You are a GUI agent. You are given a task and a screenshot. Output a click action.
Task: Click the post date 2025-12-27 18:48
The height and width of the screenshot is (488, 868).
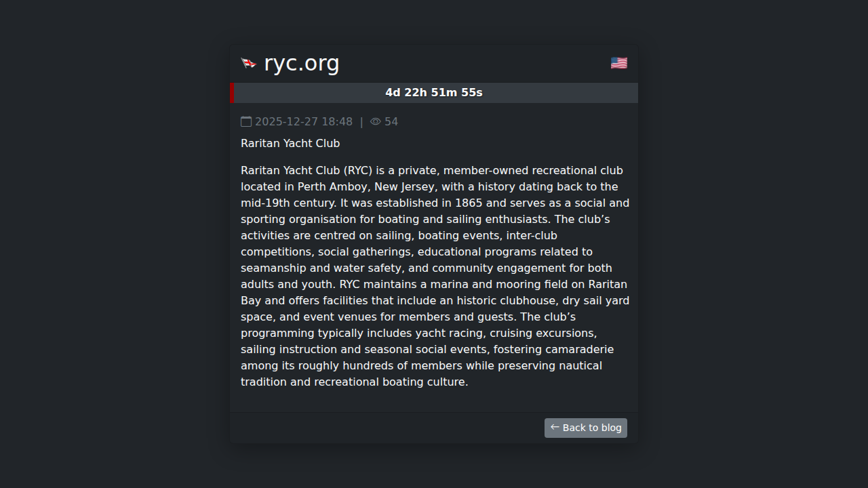coord(304,122)
